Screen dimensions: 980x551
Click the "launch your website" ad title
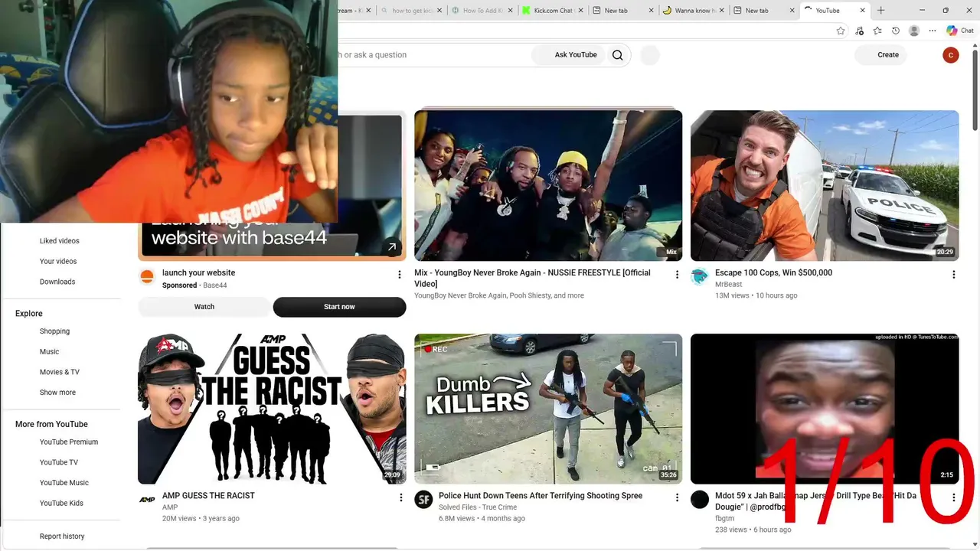click(x=198, y=273)
